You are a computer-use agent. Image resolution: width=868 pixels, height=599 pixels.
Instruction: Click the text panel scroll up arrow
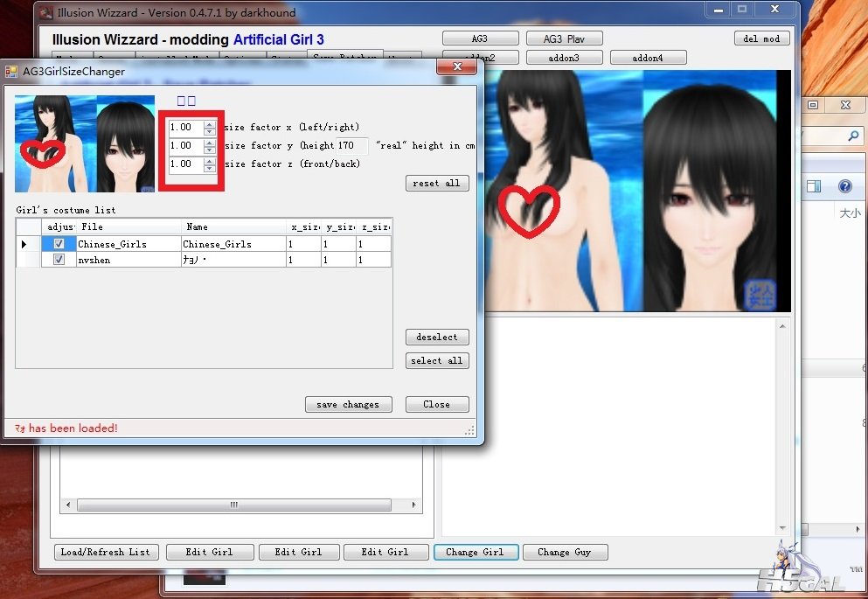(782, 326)
